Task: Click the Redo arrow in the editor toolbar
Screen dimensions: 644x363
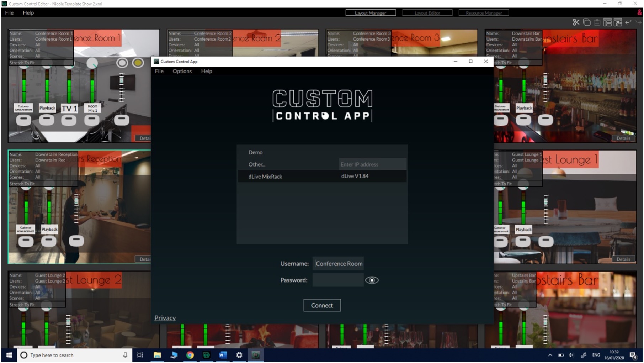Action: click(639, 22)
